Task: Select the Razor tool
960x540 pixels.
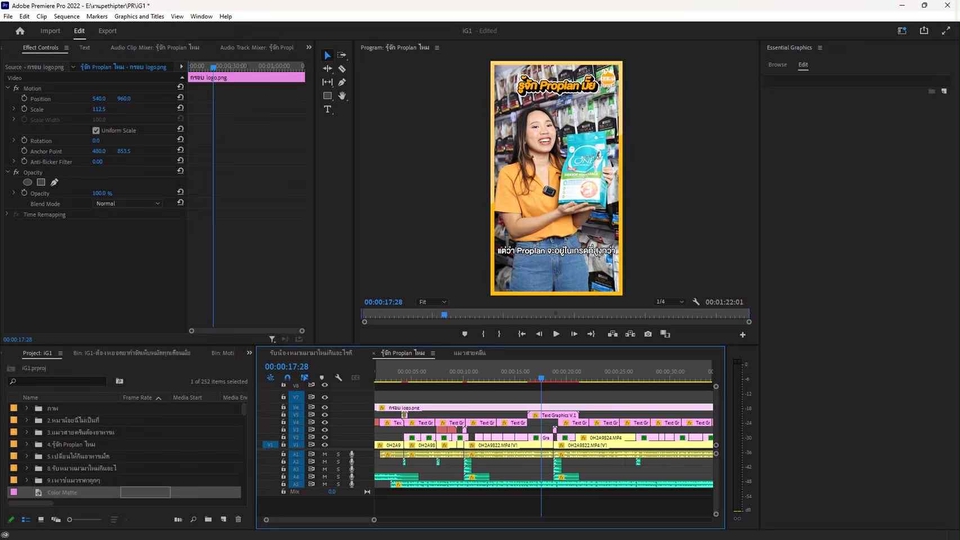Action: point(342,69)
